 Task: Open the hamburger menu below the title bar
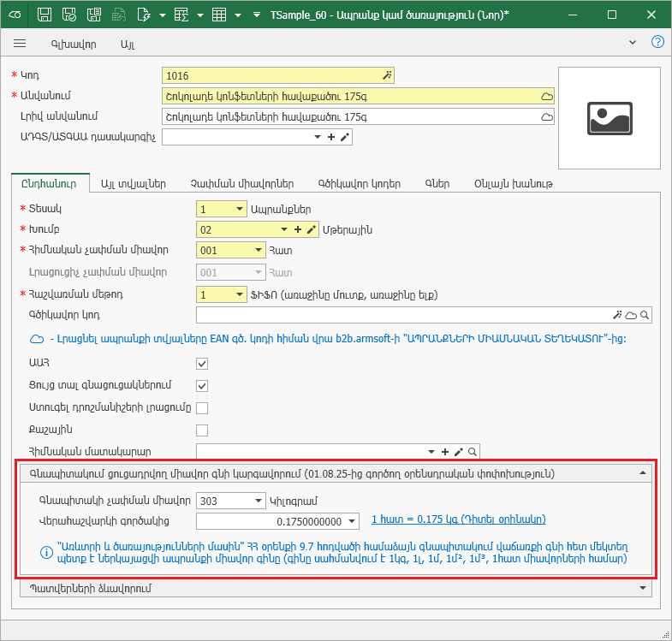pos(20,43)
